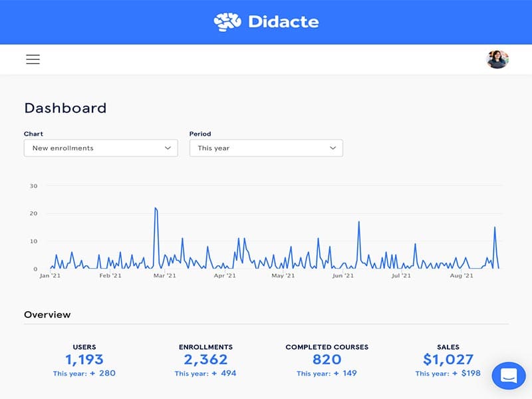The image size is (532, 399).
Task: Click "This year: + 494" under Enrollments
Action: [205, 373]
